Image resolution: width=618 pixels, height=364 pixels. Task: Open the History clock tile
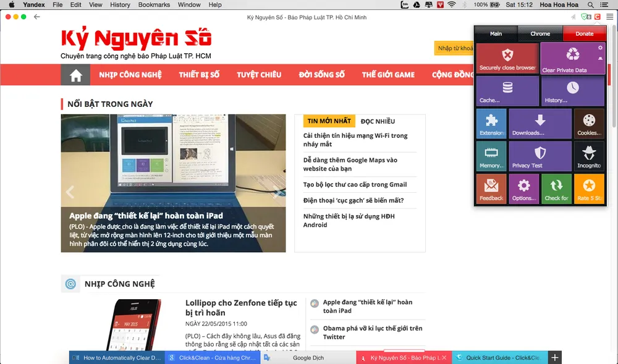coord(572,91)
